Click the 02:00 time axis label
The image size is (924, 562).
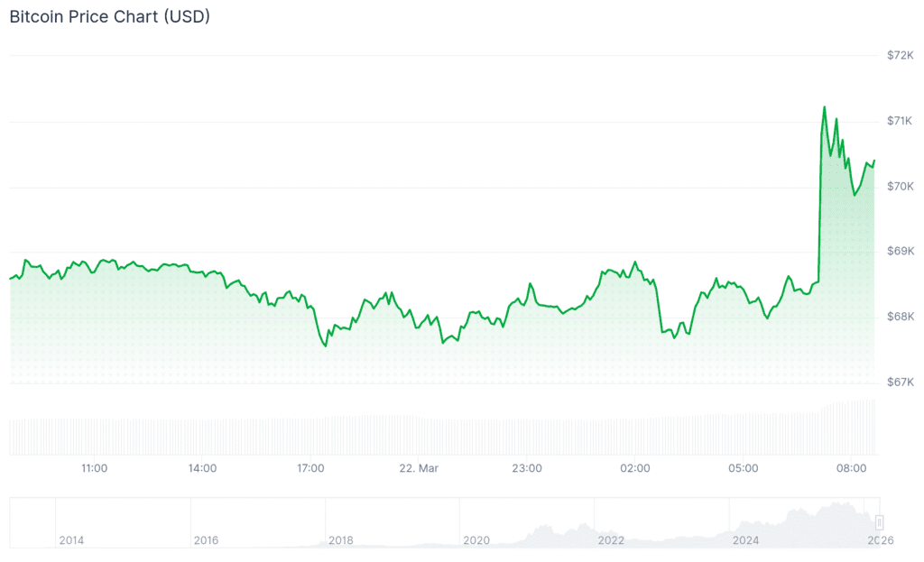[x=635, y=469]
